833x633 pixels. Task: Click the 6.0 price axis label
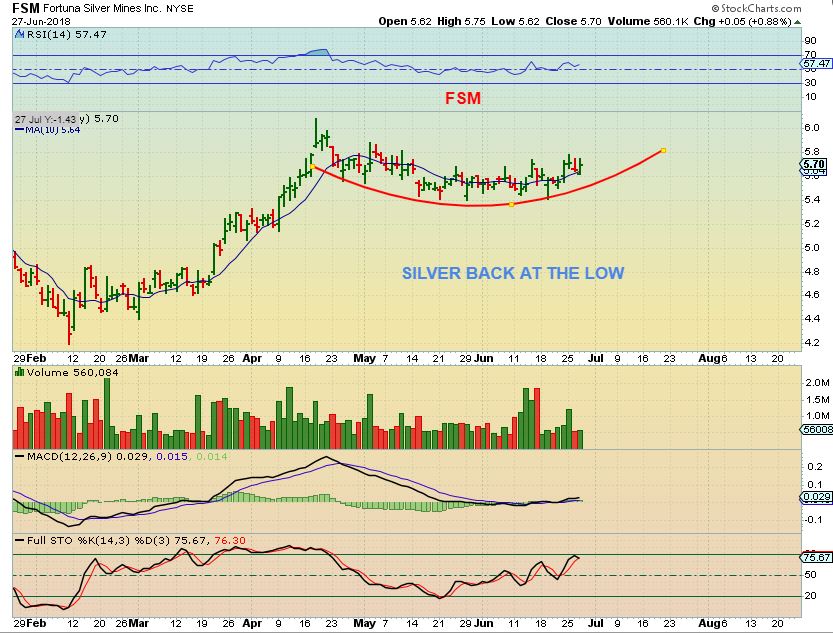point(811,127)
